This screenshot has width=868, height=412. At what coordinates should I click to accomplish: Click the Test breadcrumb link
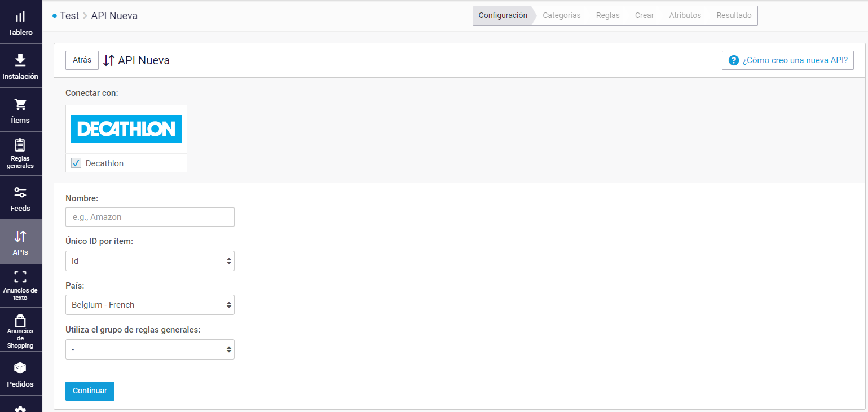click(x=69, y=16)
